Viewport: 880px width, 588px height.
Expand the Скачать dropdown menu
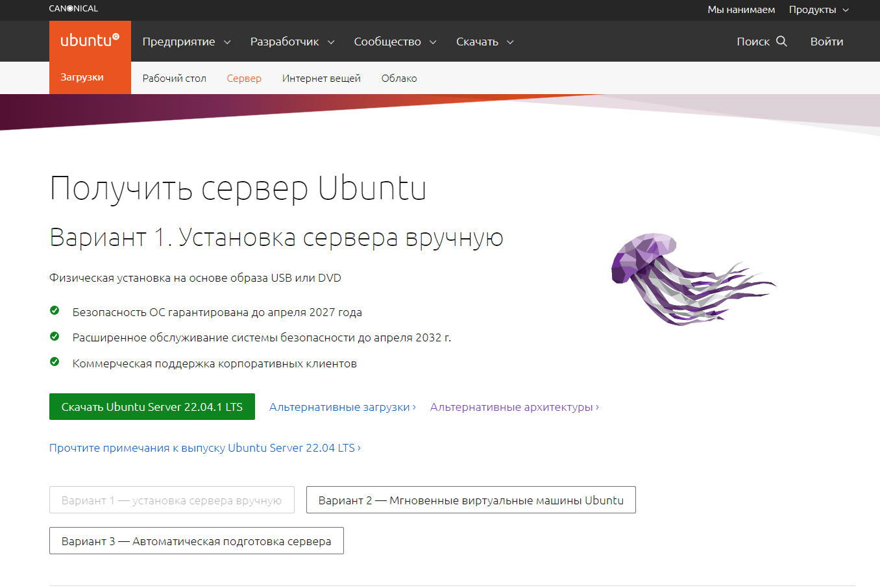click(485, 42)
